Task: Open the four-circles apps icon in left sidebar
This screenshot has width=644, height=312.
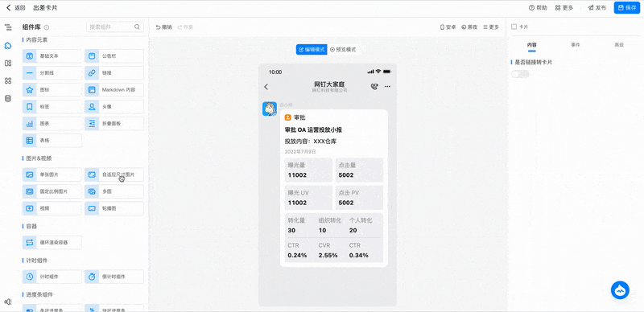Action: point(8,81)
